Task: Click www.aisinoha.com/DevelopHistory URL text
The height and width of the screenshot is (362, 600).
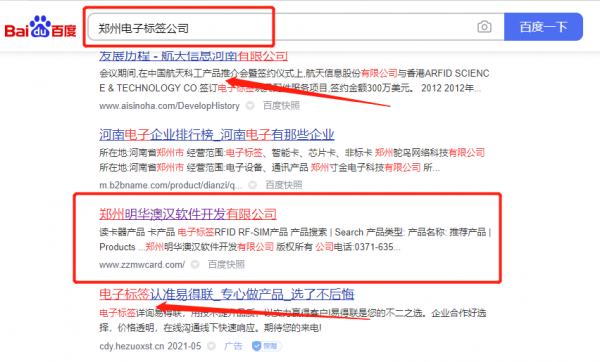Action: coord(169,106)
